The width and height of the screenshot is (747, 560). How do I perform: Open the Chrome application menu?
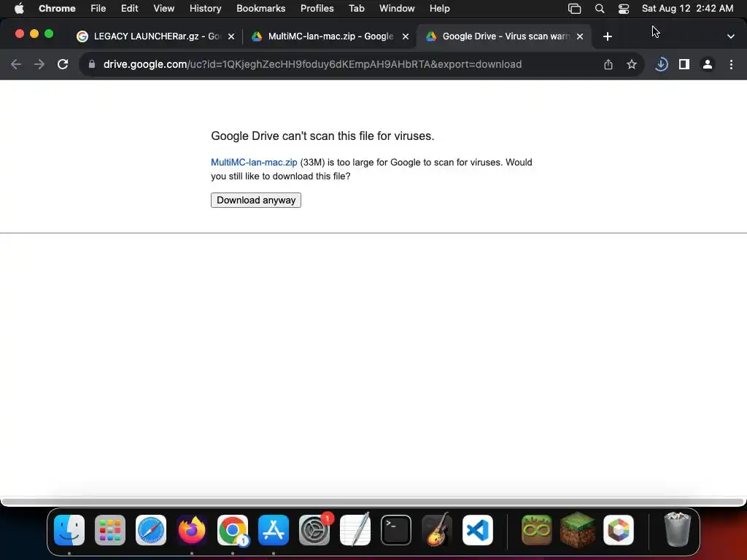coord(57,9)
